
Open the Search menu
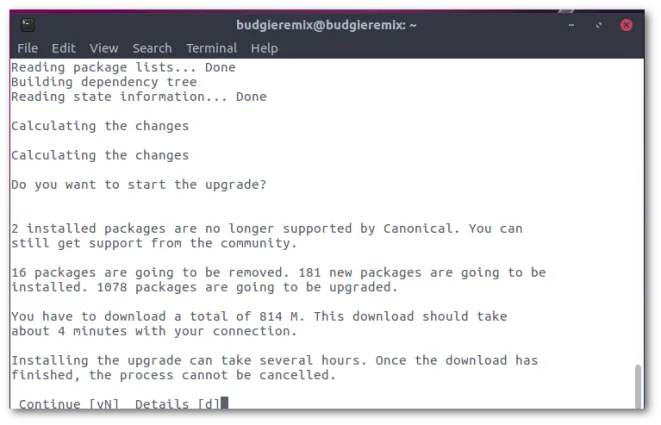(x=152, y=48)
